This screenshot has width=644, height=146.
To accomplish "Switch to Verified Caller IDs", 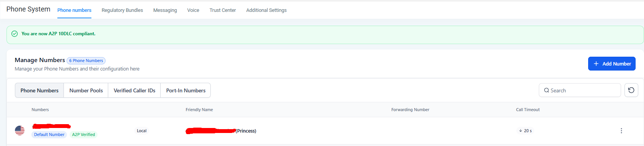I will click(134, 90).
